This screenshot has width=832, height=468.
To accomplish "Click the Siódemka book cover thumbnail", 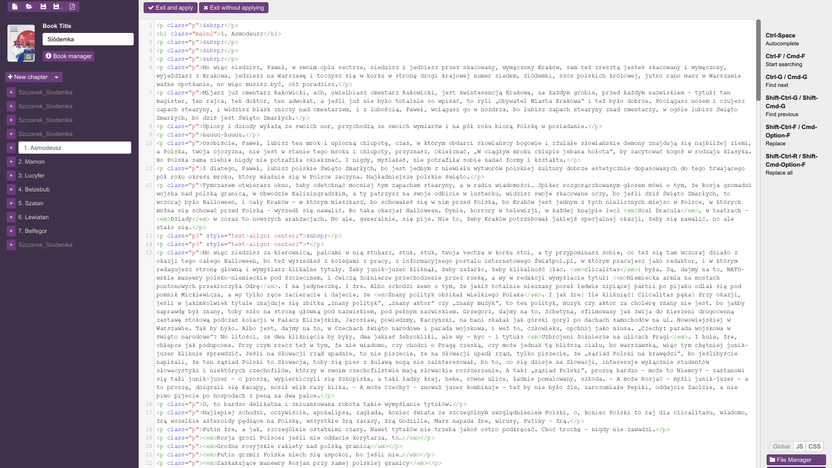I will click(x=21, y=43).
